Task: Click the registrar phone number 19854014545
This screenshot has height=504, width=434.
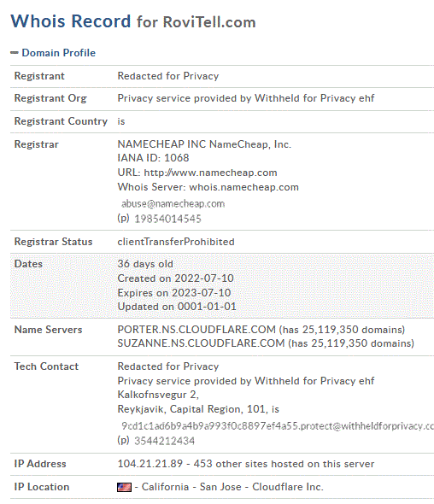Action: tap(167, 219)
